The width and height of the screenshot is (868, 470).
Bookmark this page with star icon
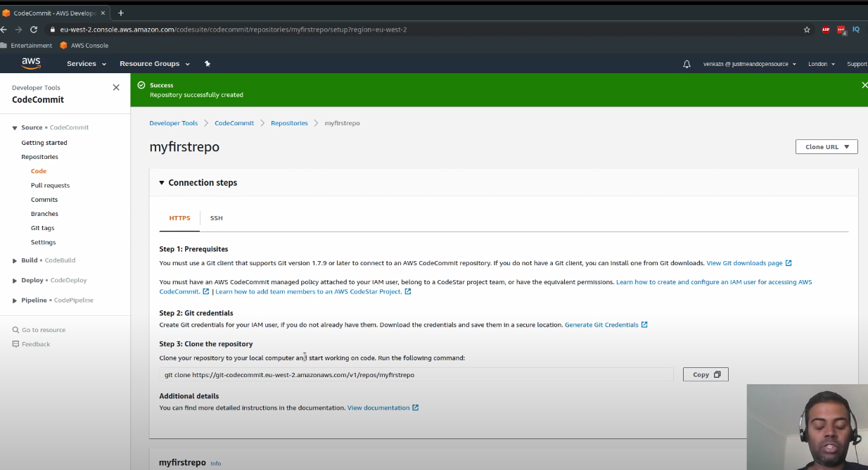[807, 30]
